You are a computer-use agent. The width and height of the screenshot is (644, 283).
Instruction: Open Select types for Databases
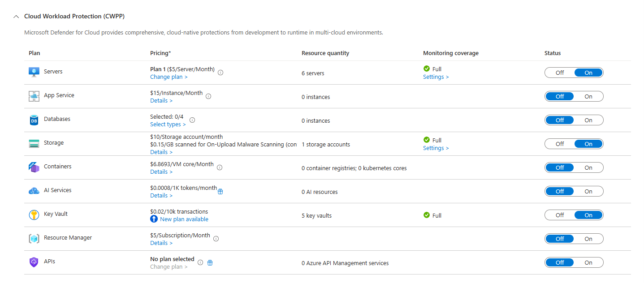(x=168, y=124)
